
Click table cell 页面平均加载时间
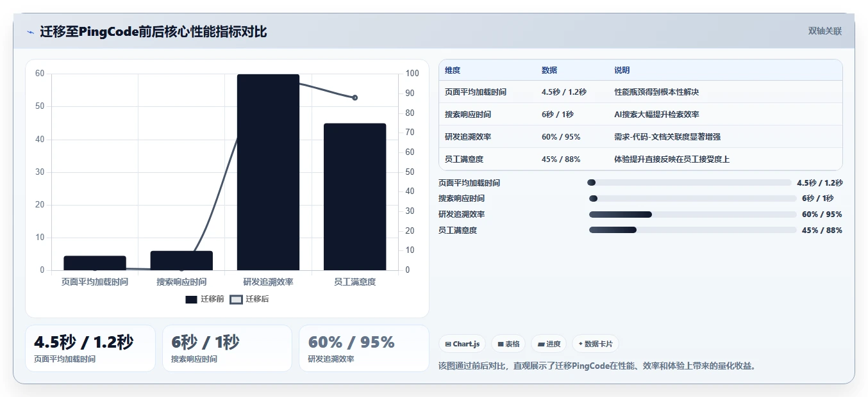pyautogui.click(x=476, y=92)
